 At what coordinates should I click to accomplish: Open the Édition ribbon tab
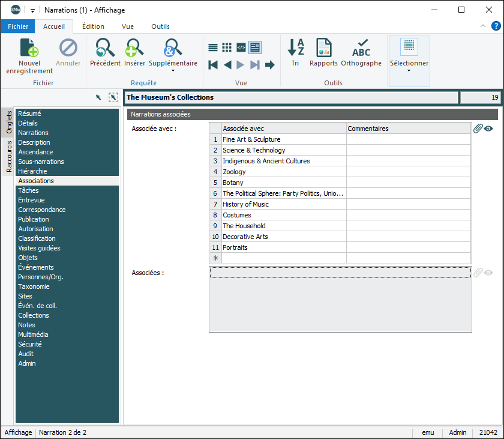click(93, 26)
